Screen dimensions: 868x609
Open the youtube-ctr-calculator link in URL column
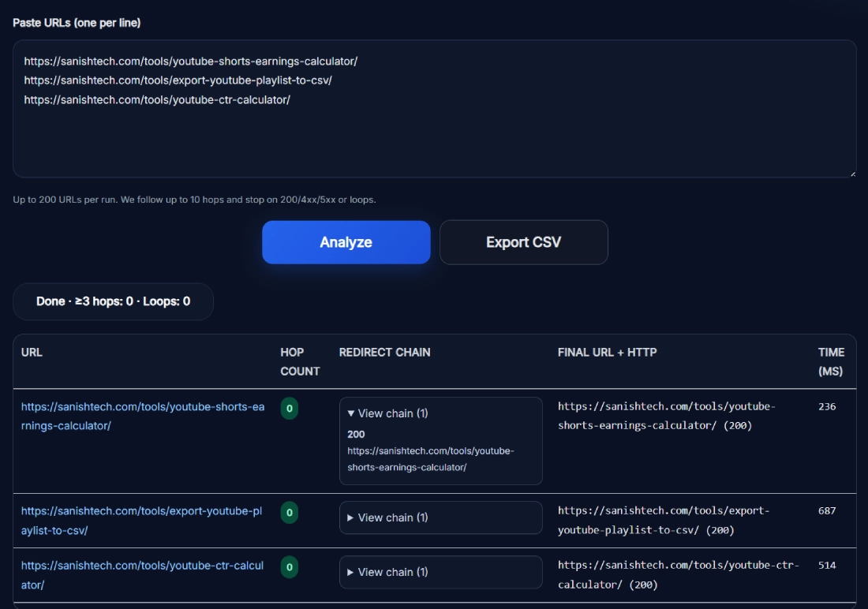tap(142, 566)
